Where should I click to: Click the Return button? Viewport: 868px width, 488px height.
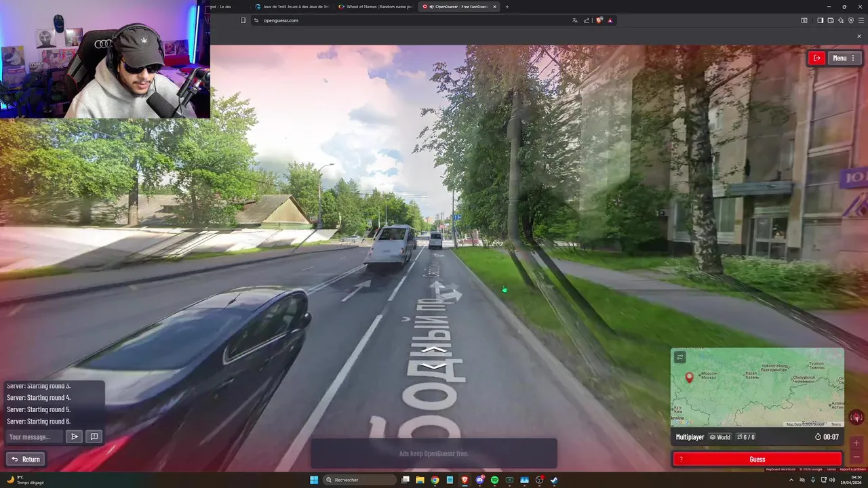pos(26,459)
